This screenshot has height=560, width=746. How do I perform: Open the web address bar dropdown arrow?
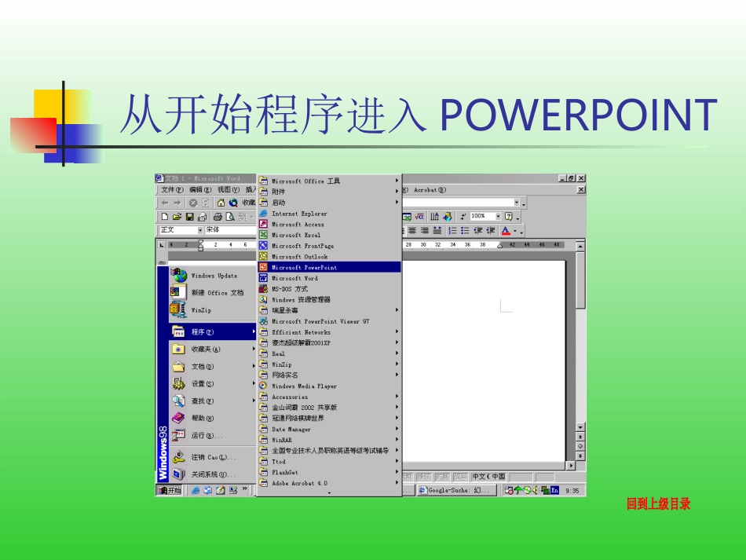[516, 203]
